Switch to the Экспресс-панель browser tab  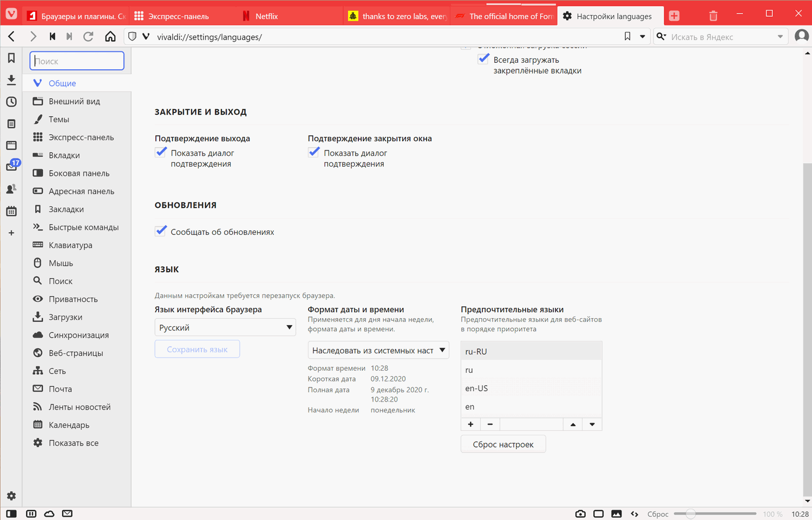click(183, 16)
